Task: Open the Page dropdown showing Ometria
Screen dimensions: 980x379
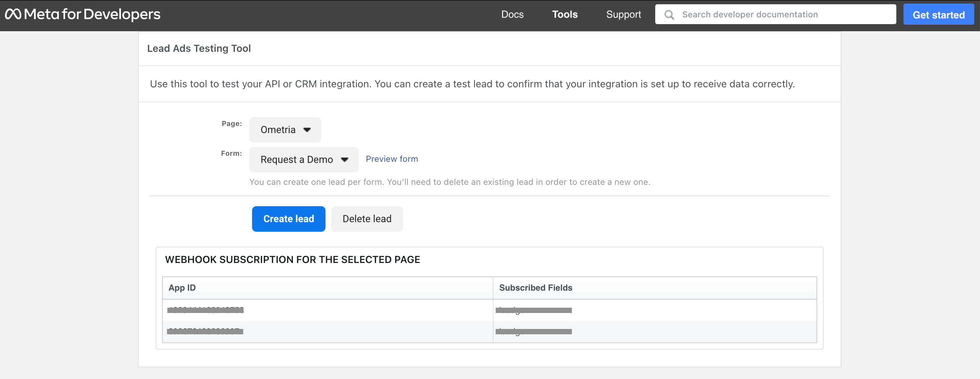Action: pyautogui.click(x=285, y=130)
